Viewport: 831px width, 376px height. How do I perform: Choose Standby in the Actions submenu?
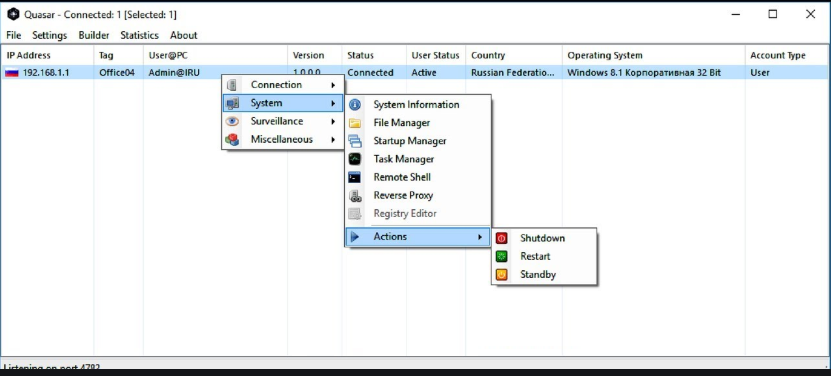544,275
